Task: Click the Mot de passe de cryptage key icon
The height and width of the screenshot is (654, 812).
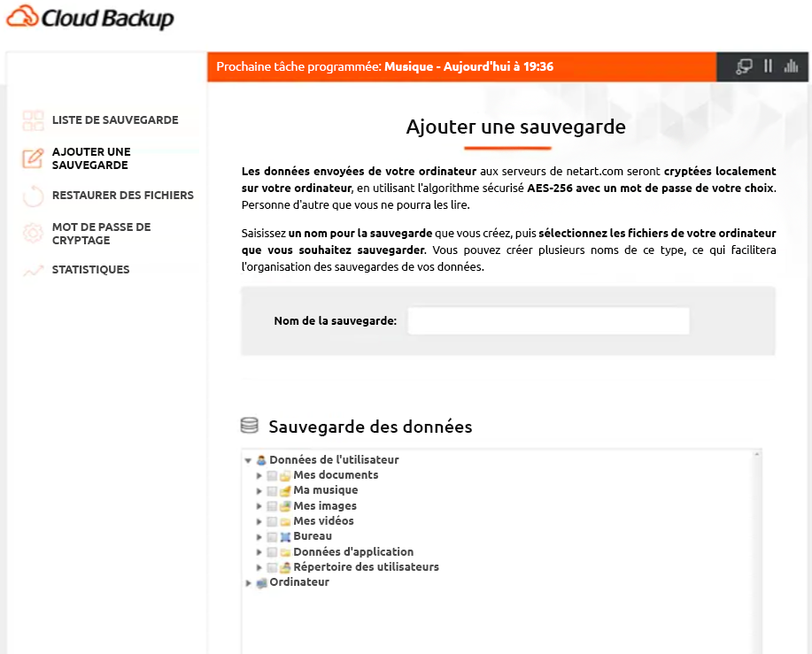Action: point(33,233)
